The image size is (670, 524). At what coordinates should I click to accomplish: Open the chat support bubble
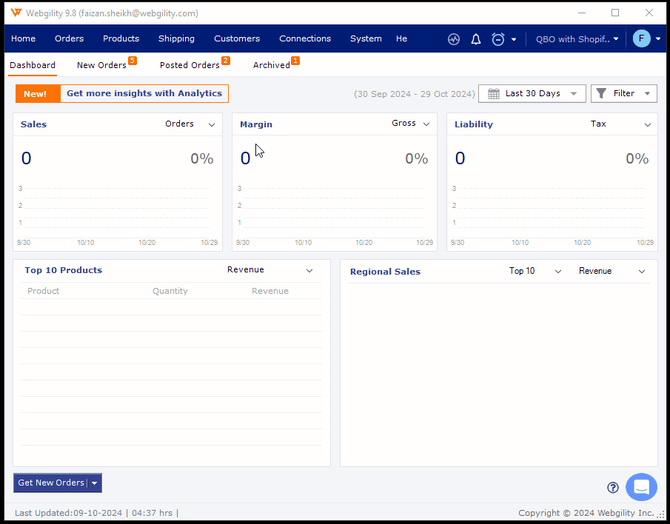[x=641, y=487]
